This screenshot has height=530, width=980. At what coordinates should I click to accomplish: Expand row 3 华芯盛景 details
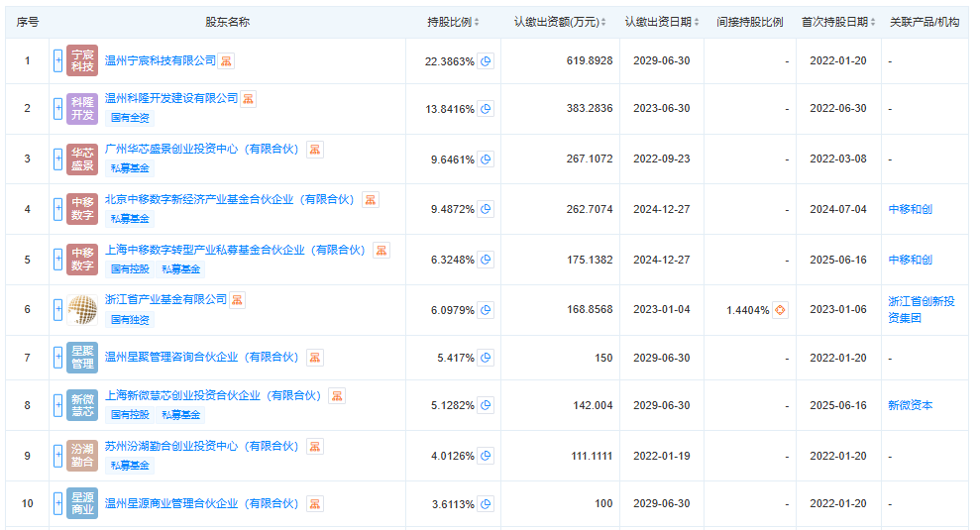58,159
